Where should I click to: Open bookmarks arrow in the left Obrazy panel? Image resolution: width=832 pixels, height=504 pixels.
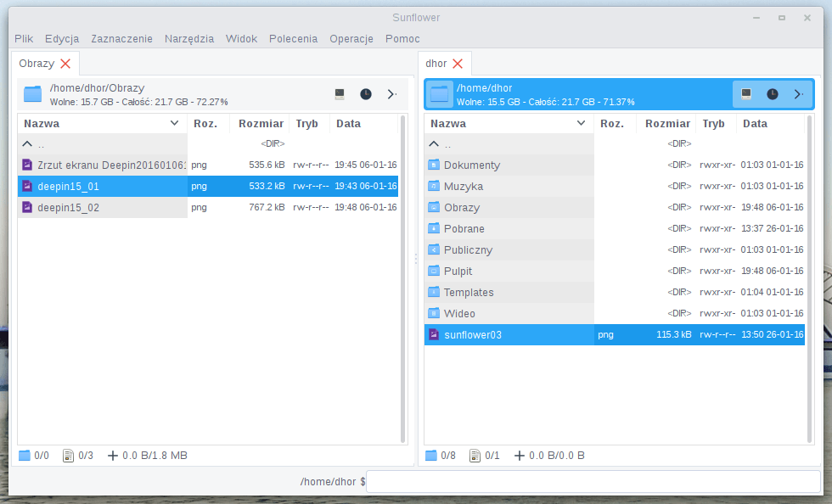click(x=392, y=94)
